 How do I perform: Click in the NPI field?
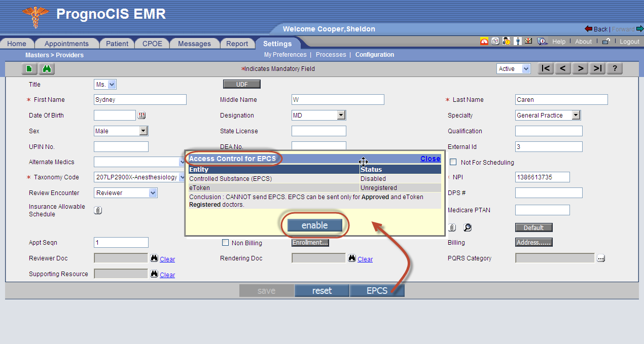543,178
